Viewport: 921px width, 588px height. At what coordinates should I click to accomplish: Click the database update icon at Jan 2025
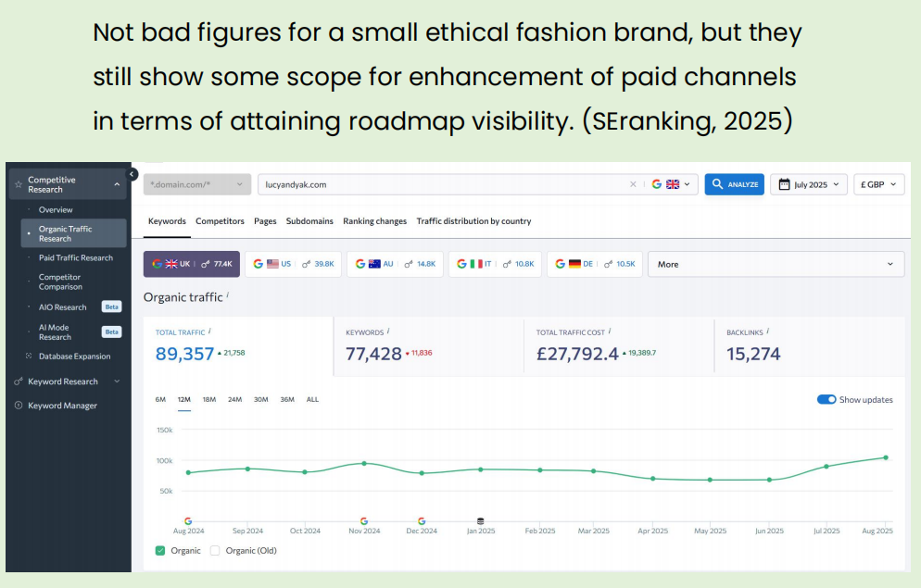coord(480,521)
